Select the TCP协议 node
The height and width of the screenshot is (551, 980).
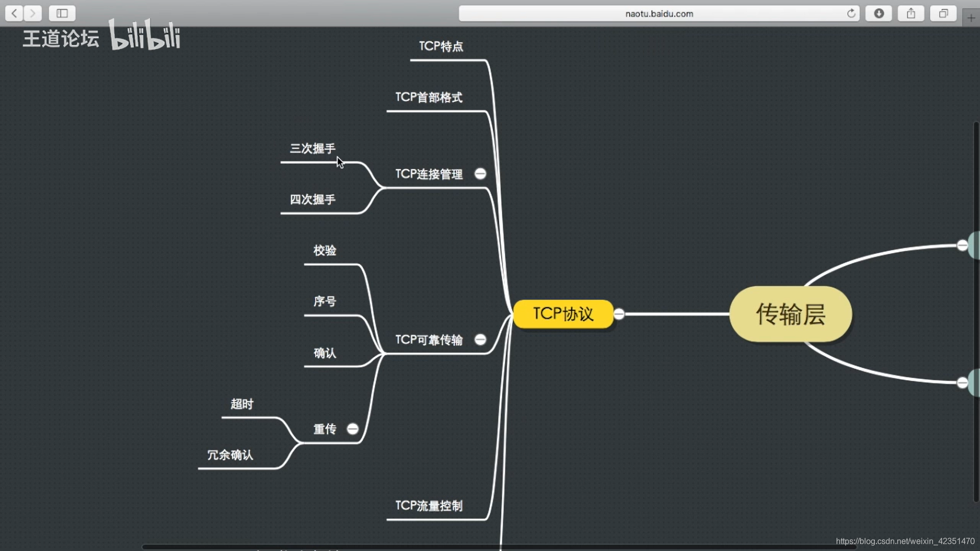click(563, 314)
